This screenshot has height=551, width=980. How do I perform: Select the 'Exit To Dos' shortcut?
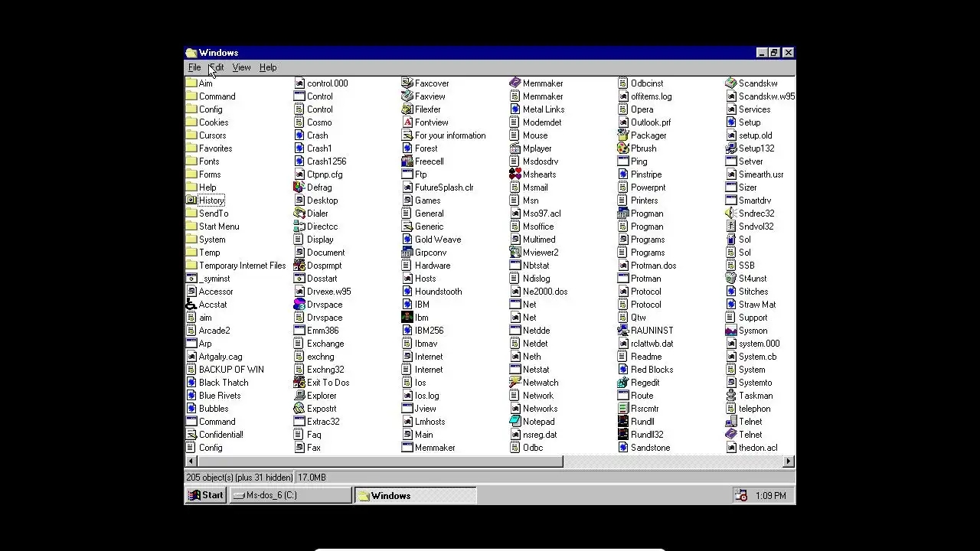click(x=322, y=383)
